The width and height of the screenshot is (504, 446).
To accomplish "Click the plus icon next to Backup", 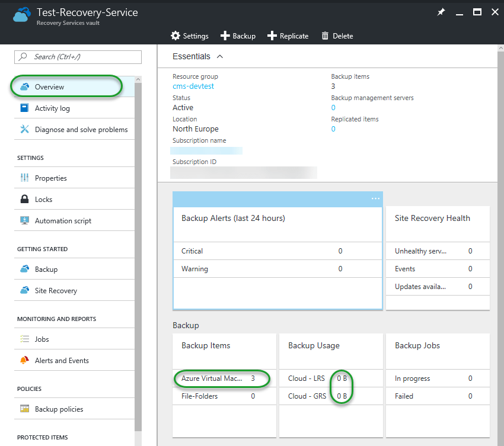I will click(x=225, y=36).
